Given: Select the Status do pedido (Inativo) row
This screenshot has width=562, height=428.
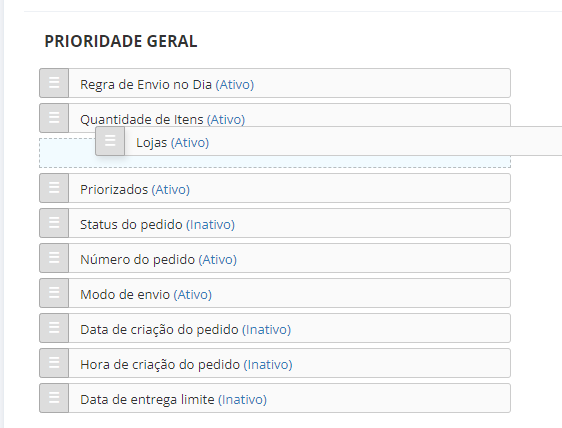Looking at the screenshot, I should pos(275,223).
